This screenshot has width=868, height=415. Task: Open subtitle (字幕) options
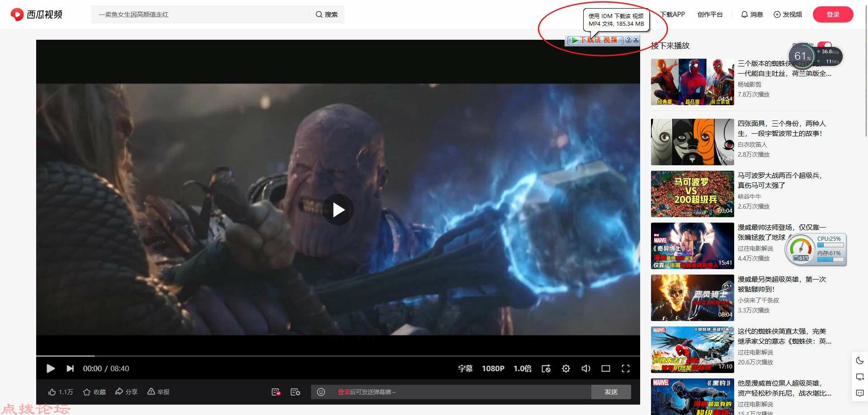(465, 368)
